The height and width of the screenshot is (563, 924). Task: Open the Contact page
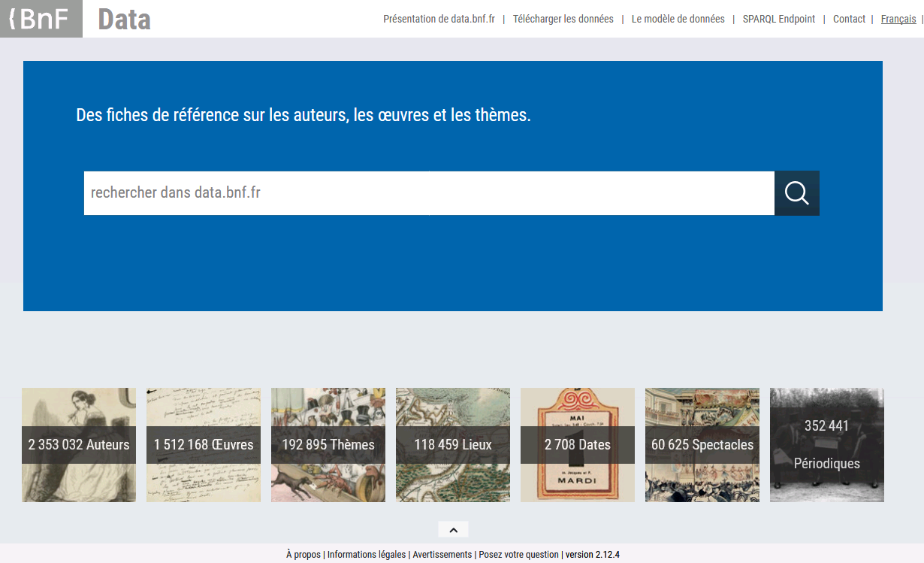(x=849, y=19)
